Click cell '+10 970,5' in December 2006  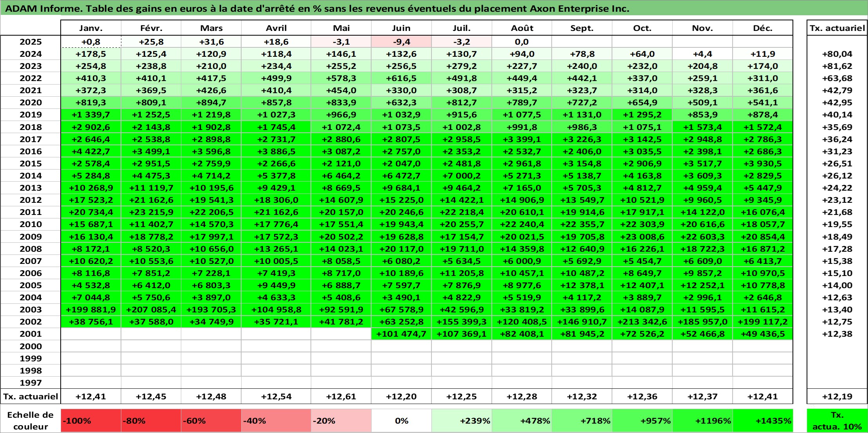click(x=763, y=273)
